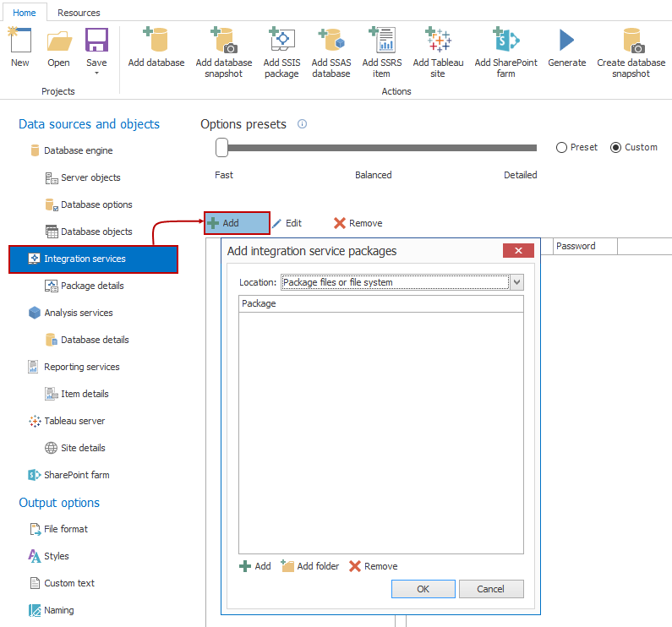This screenshot has width=672, height=627.
Task: Click the Options presets slider handle
Action: click(x=221, y=147)
